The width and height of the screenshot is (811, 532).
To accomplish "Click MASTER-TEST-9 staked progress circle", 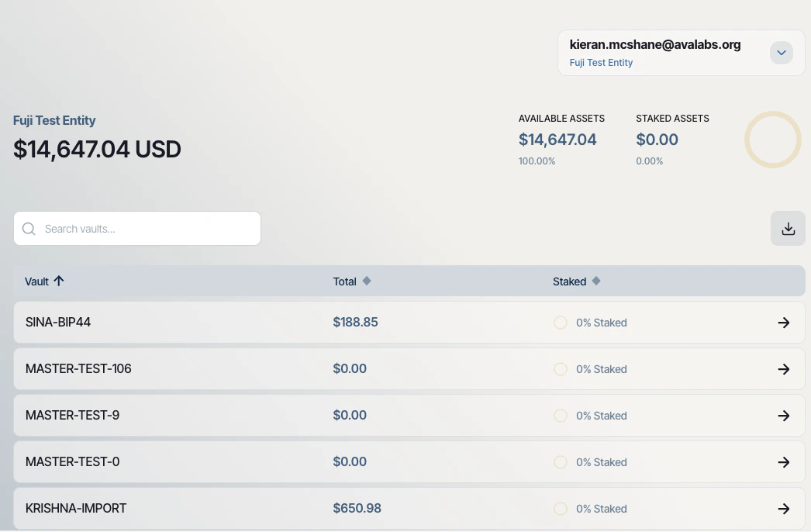I will [561, 416].
